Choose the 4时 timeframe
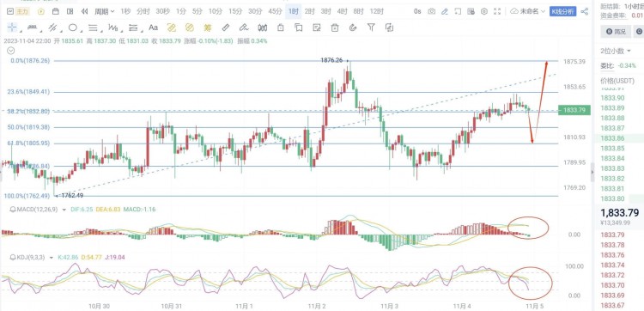Viewport: 644px width, 311px height. 342,11
